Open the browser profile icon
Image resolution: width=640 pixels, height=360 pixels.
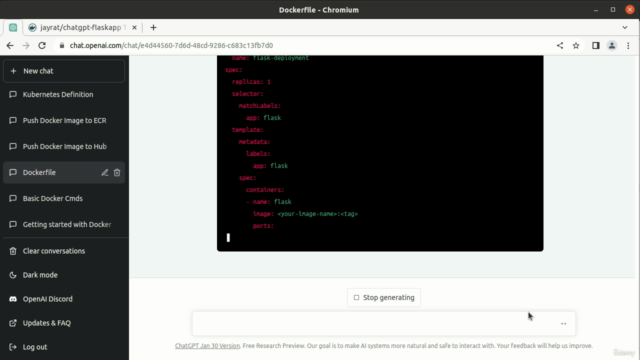(612, 46)
